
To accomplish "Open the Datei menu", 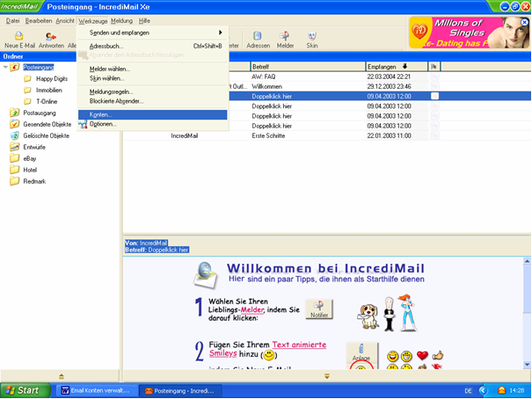I will click(x=12, y=21).
